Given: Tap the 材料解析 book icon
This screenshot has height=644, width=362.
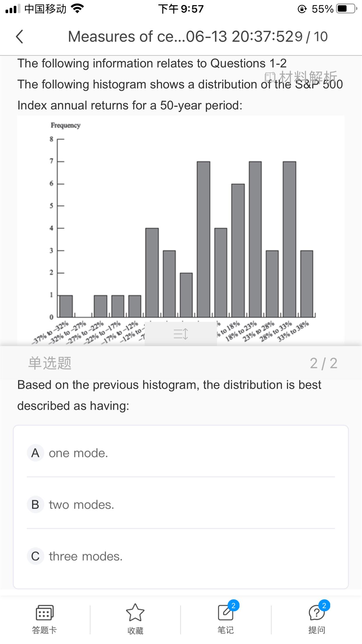Looking at the screenshot, I should (x=270, y=77).
